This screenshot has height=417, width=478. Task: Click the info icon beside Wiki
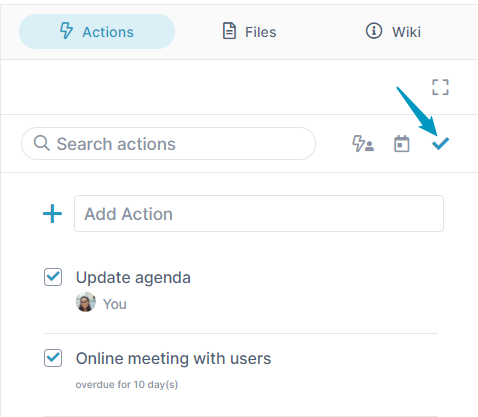[374, 31]
